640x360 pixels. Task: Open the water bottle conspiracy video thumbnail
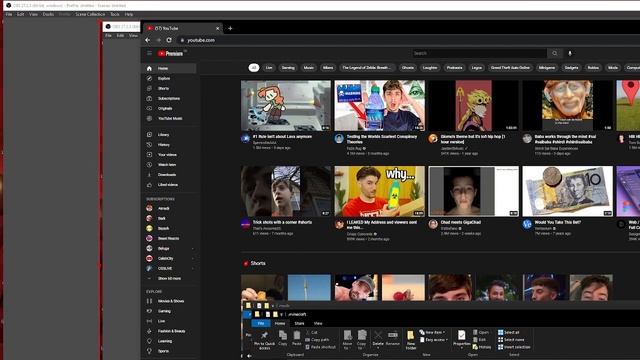point(380,105)
